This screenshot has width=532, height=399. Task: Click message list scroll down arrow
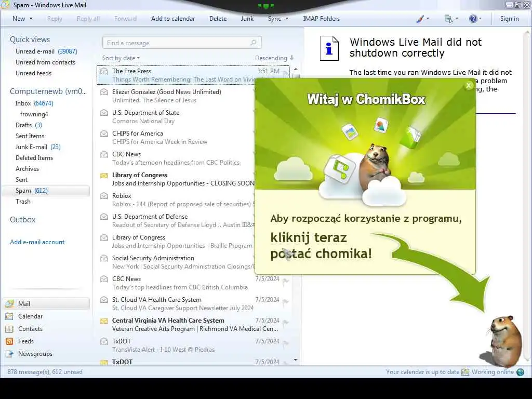(296, 360)
